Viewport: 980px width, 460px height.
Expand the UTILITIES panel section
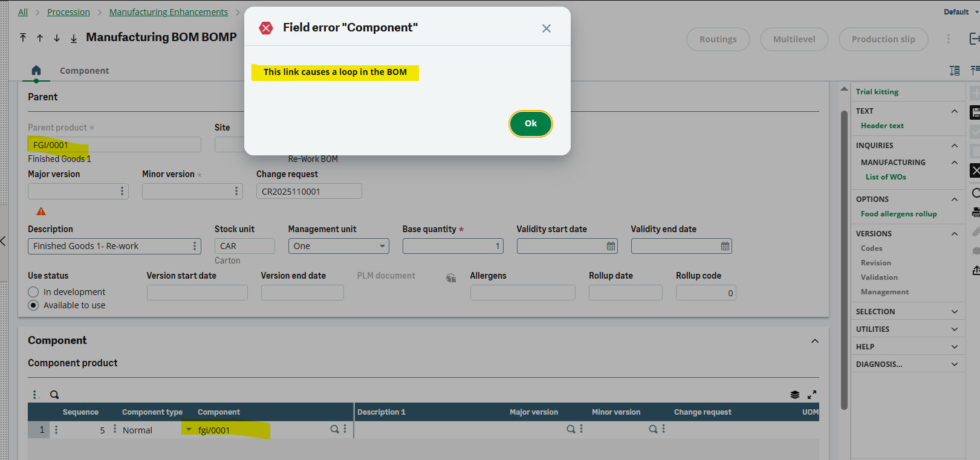955,329
